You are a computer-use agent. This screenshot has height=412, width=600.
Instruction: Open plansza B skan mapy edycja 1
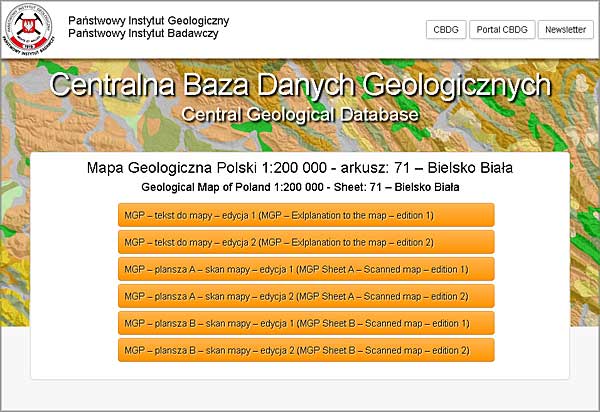(306, 323)
